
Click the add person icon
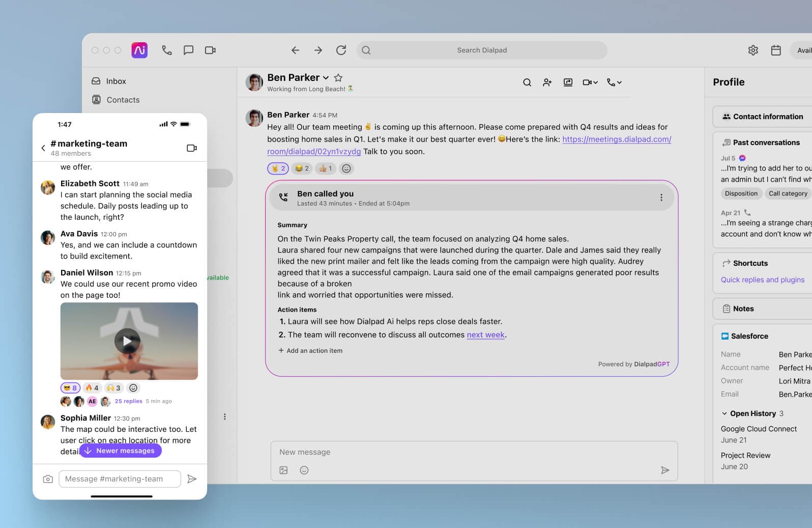pos(547,82)
